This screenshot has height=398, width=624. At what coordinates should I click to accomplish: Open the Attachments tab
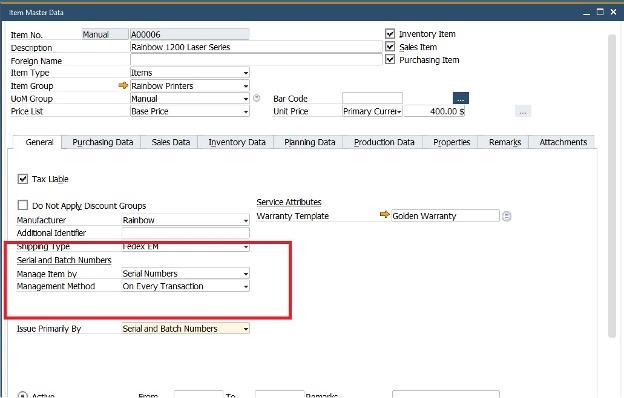click(x=563, y=142)
